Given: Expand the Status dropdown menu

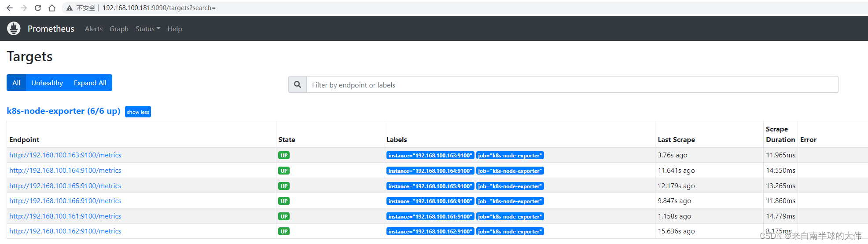Looking at the screenshot, I should click(148, 29).
